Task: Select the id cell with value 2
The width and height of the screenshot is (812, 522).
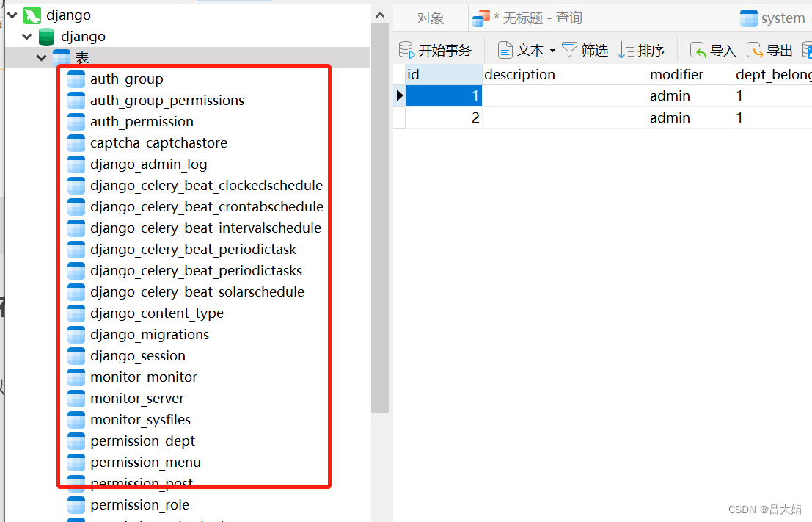Action: tap(443, 117)
